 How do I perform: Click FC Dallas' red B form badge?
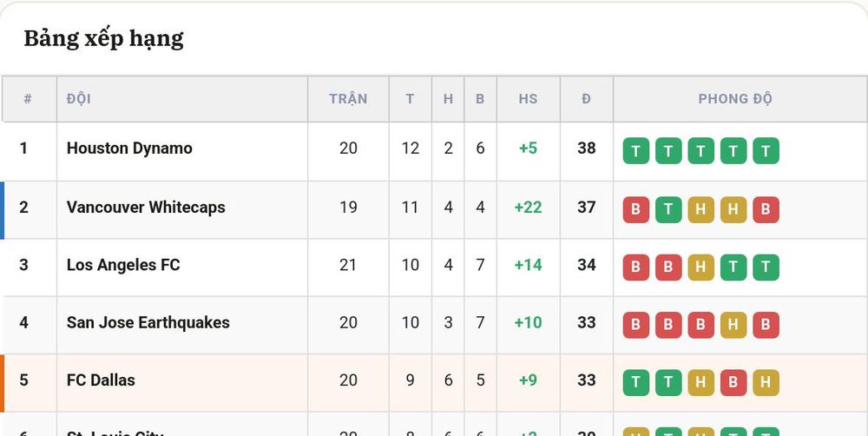point(733,383)
